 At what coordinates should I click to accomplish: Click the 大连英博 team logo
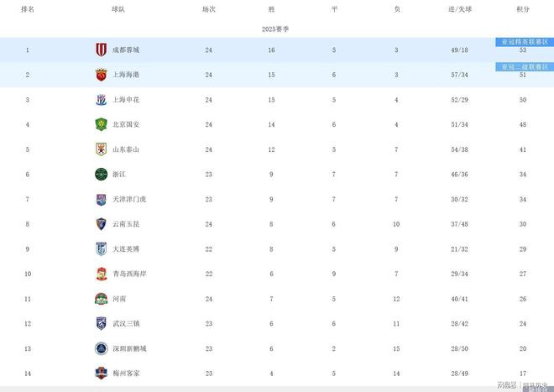point(101,249)
